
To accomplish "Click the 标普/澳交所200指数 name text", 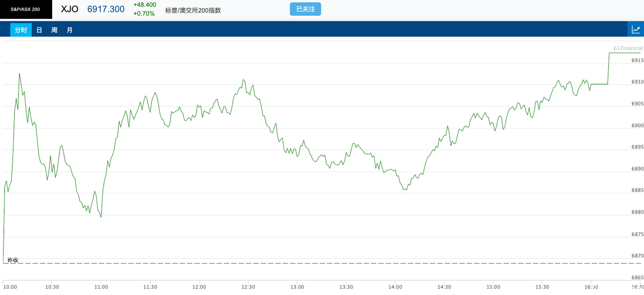I will [x=193, y=10].
